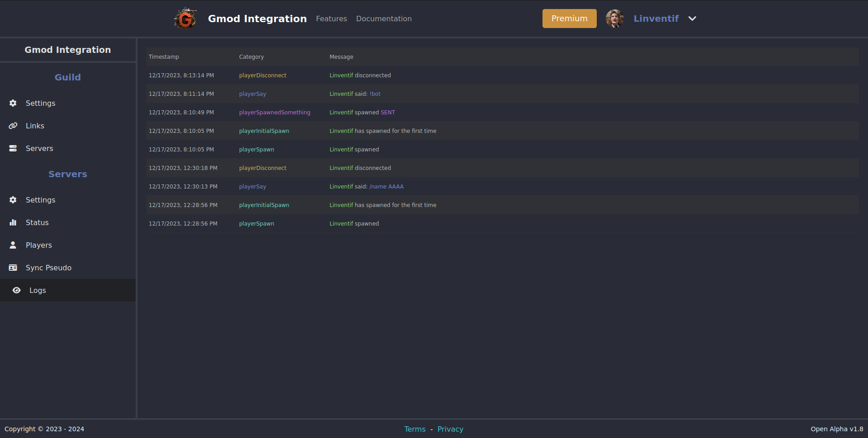Image resolution: width=868 pixels, height=438 pixels.
Task: Click playerSpawn category at 8:10:05 PM
Action: 256,150
